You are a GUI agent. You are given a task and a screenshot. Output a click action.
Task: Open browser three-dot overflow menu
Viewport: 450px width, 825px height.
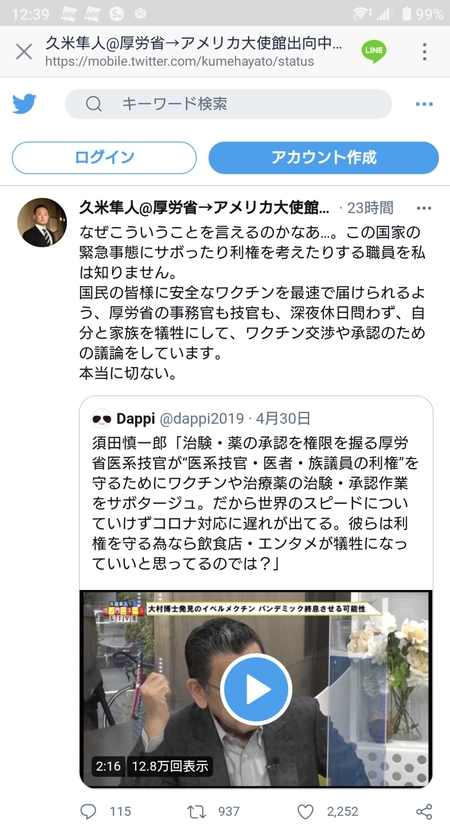pos(424,52)
